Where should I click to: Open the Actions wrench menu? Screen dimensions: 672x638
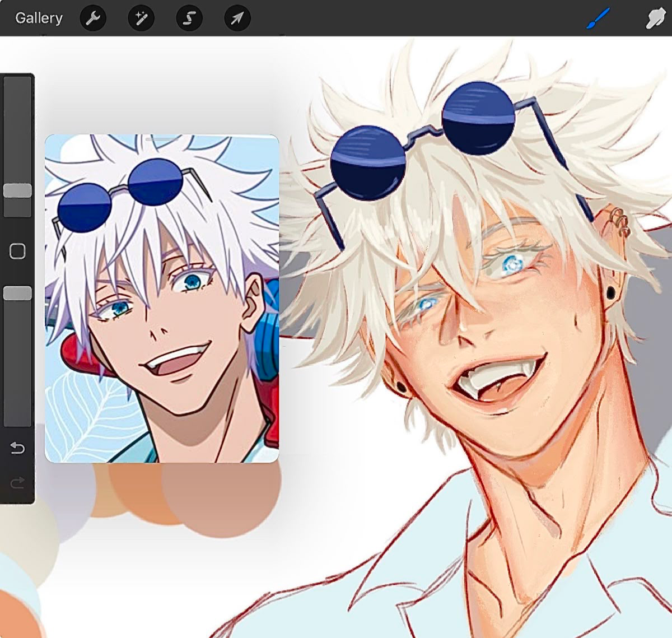pos(93,18)
